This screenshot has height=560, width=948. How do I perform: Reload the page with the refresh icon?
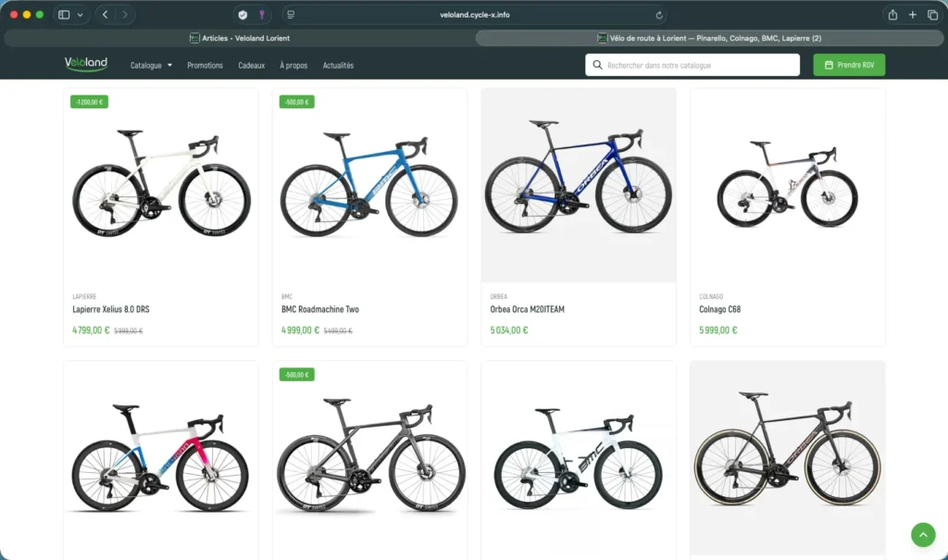point(659,15)
